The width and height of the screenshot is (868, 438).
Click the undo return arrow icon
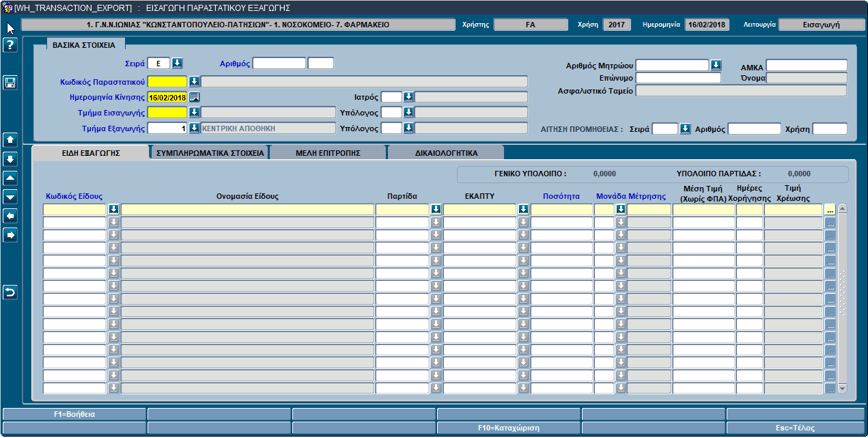point(10,292)
